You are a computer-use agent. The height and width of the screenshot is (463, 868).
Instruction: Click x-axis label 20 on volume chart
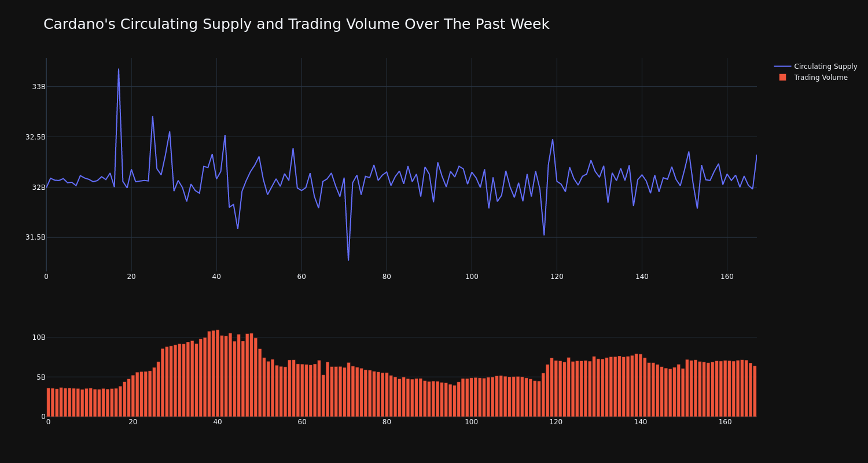click(x=133, y=422)
